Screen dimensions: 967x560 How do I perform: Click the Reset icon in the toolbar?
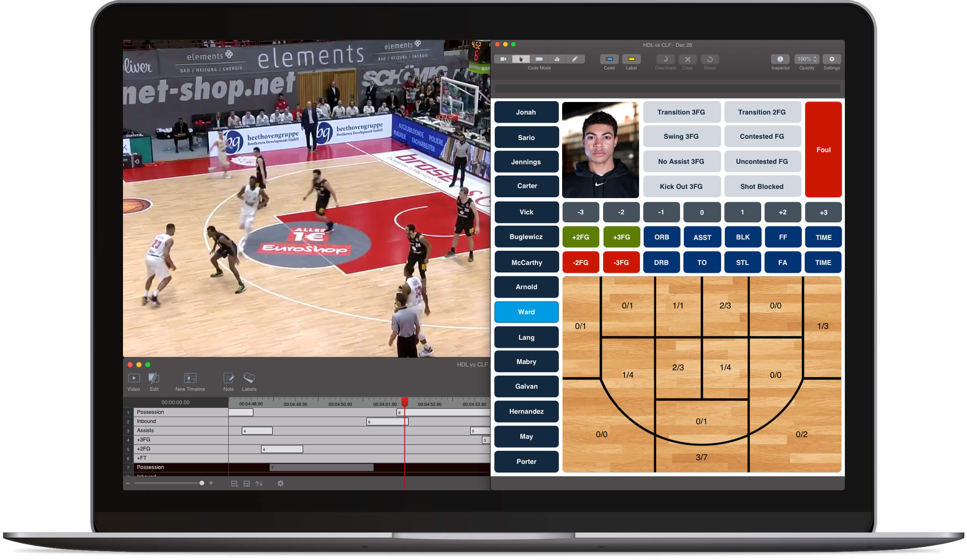(x=710, y=59)
